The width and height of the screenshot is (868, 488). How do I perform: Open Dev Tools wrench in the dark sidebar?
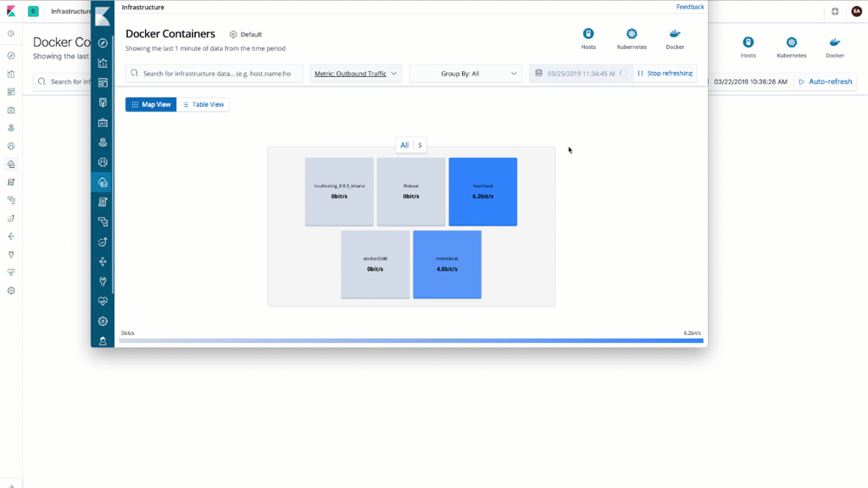pos(103,281)
